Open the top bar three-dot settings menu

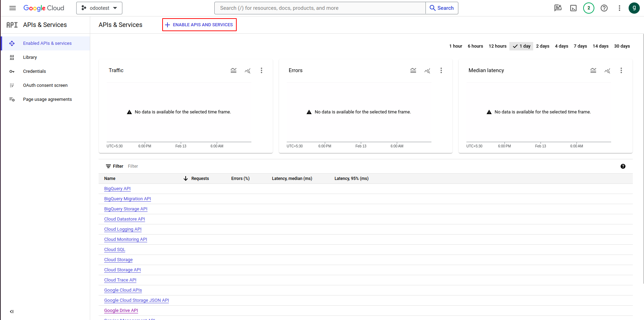coord(620,8)
